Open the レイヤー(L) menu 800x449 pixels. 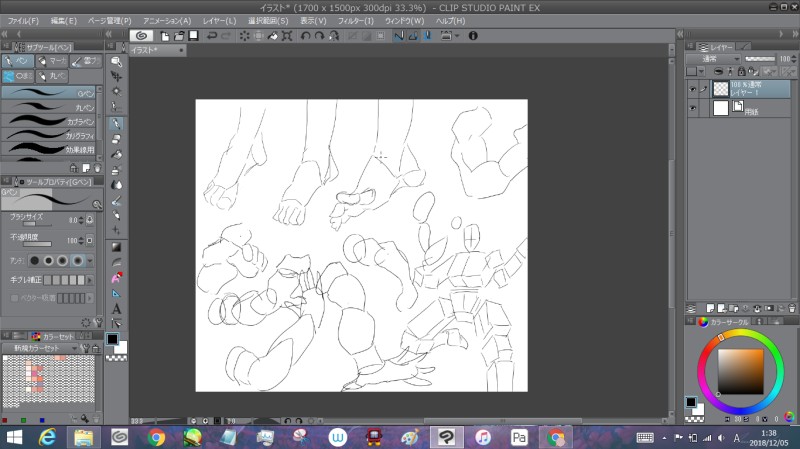coord(219,21)
